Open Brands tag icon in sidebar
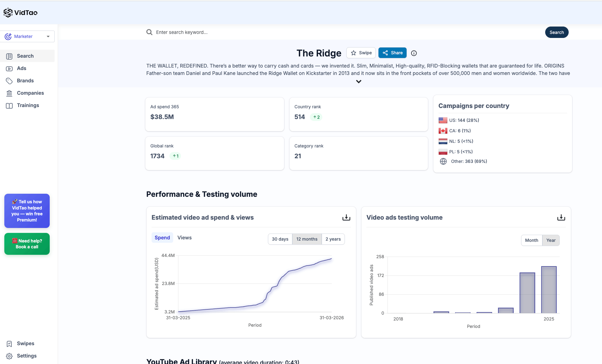Image resolution: width=602 pixels, height=364 pixels. coord(9,81)
